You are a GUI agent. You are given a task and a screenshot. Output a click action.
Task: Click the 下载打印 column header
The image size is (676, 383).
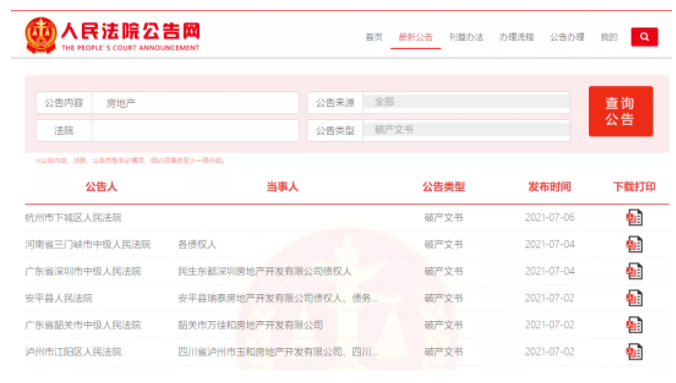(634, 187)
